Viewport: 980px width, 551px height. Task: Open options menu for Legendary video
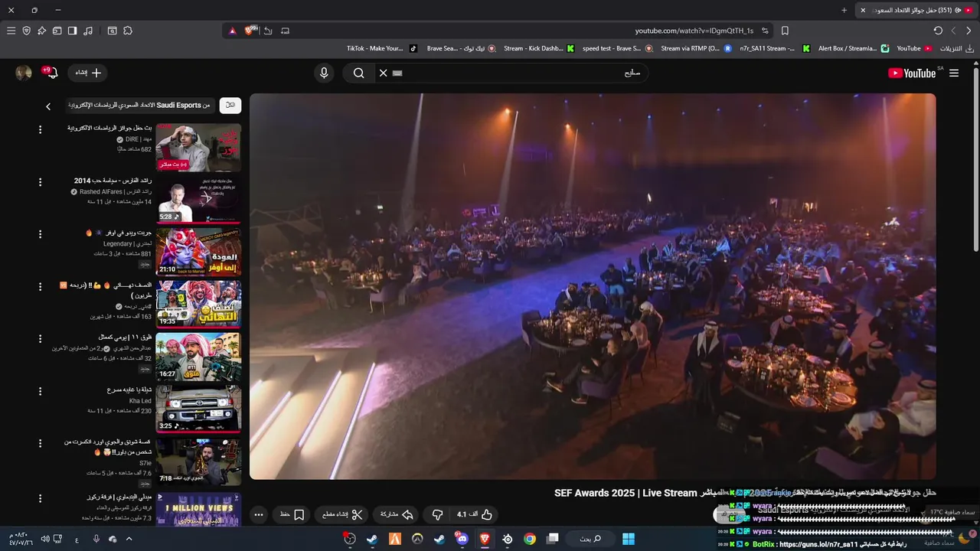coord(41,234)
